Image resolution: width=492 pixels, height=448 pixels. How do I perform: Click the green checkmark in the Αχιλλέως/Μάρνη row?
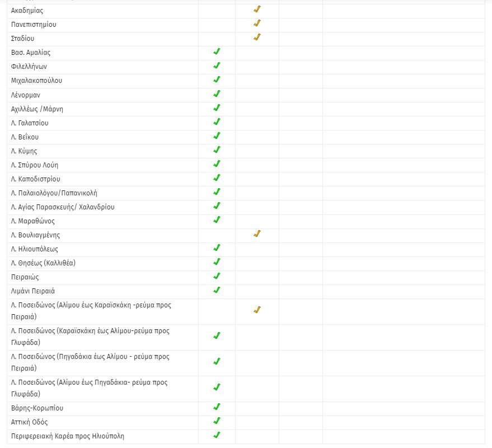[x=217, y=108]
